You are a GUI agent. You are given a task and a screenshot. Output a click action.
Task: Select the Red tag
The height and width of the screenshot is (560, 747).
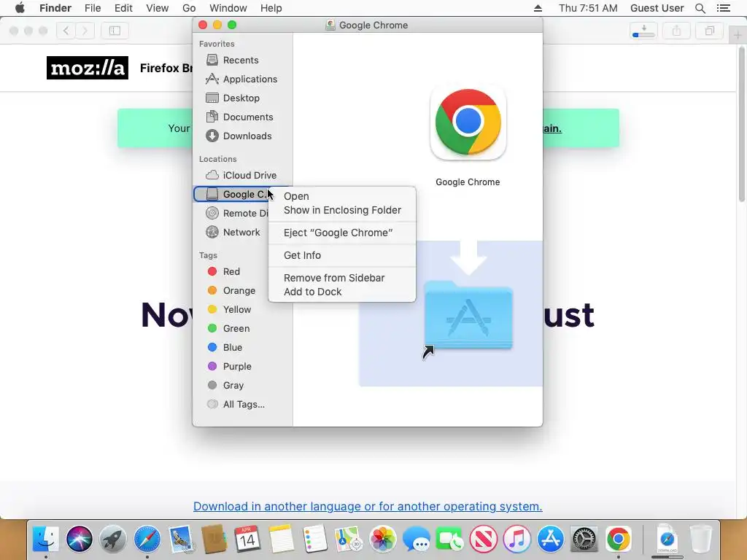[224, 271]
